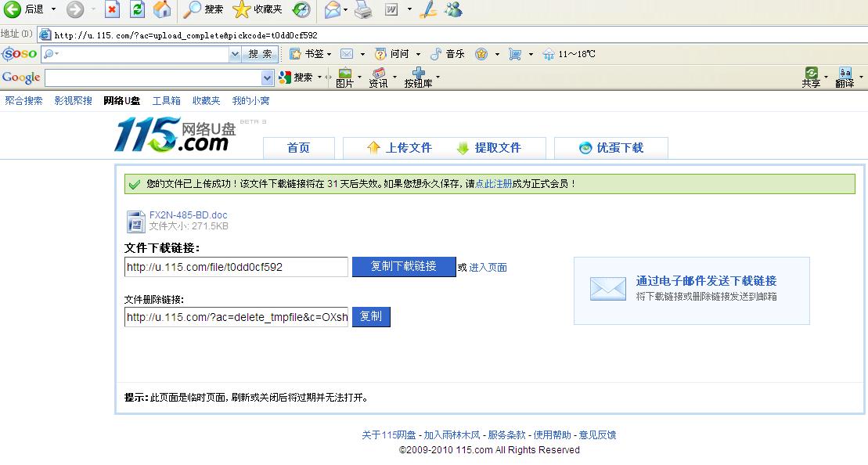Click 复制 next to the delete link

tap(371, 316)
